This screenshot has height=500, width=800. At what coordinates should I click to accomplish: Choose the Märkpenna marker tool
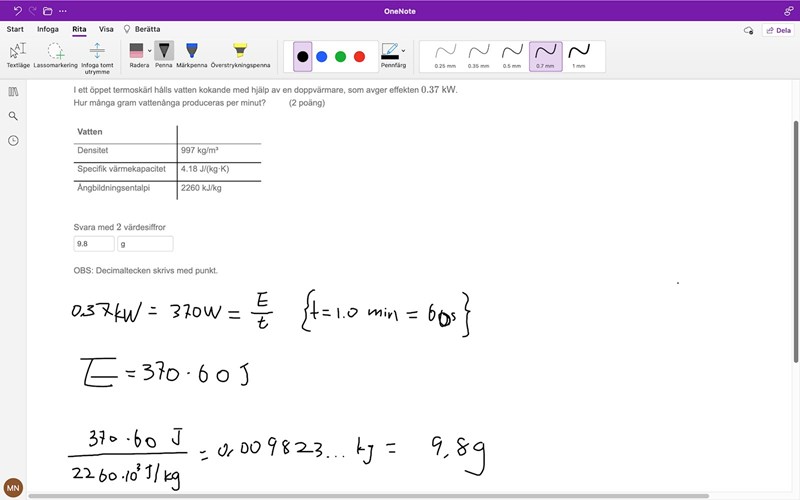click(x=192, y=54)
